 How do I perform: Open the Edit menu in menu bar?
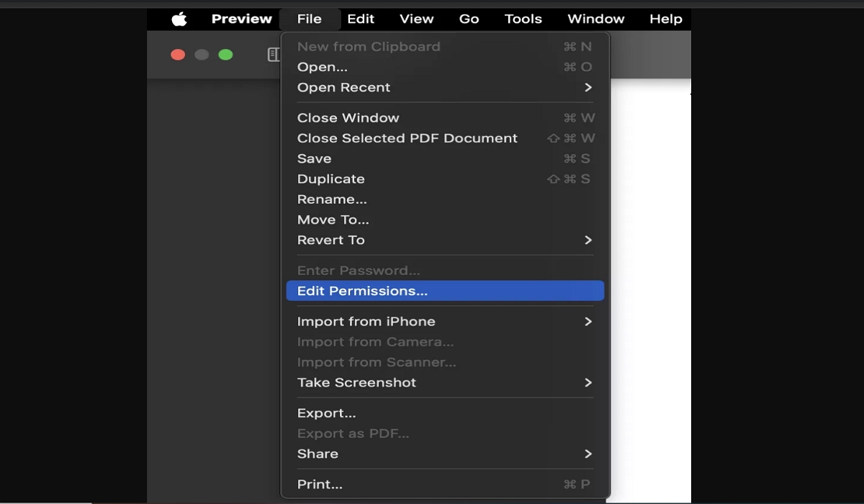[361, 19]
